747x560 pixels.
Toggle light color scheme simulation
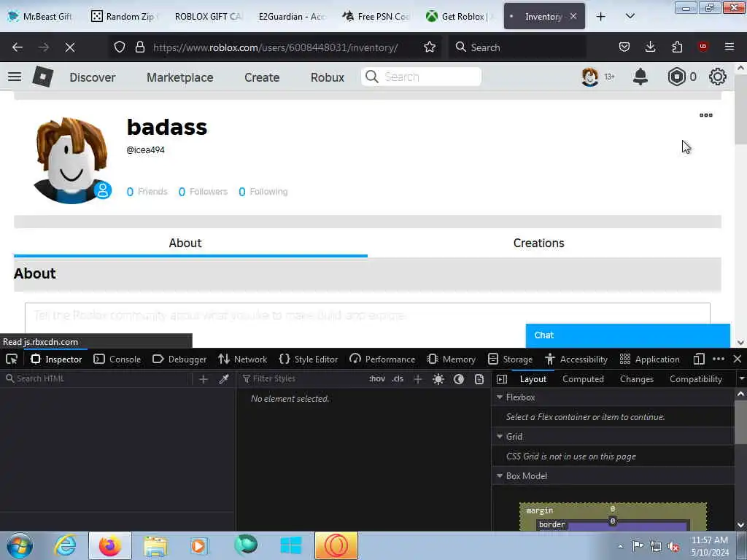coord(438,379)
